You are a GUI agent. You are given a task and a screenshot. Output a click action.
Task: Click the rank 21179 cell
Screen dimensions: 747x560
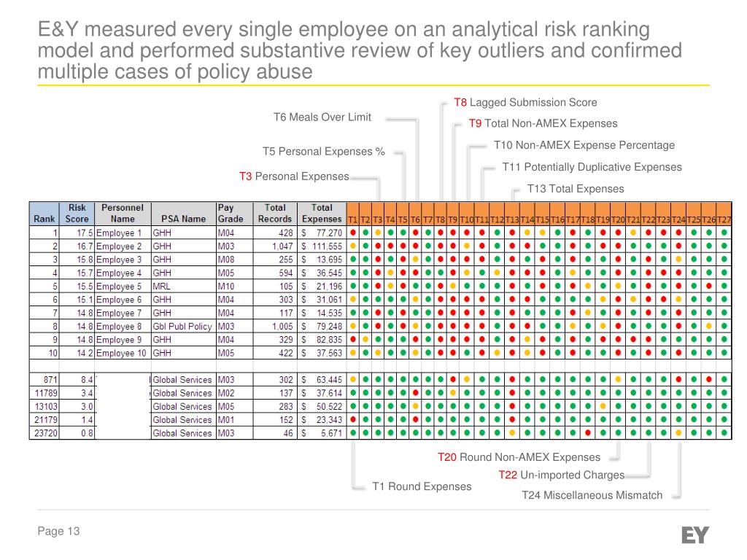44,419
